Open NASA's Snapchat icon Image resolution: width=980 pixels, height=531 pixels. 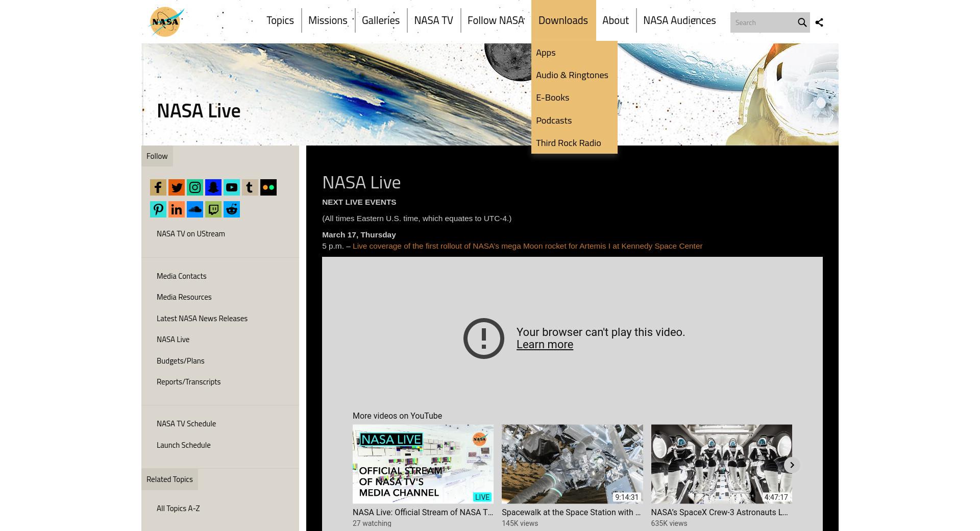213,187
